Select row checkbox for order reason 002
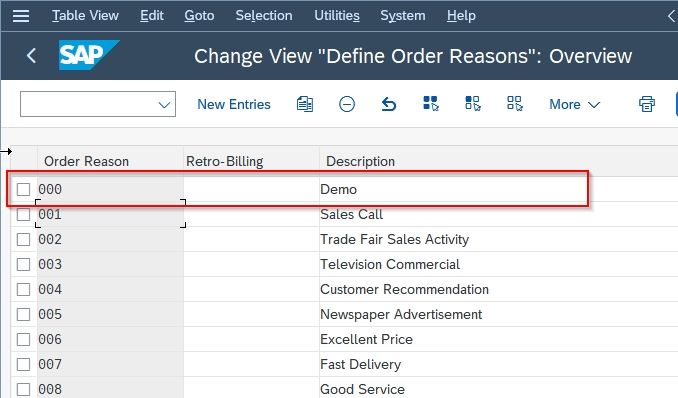 (x=23, y=239)
